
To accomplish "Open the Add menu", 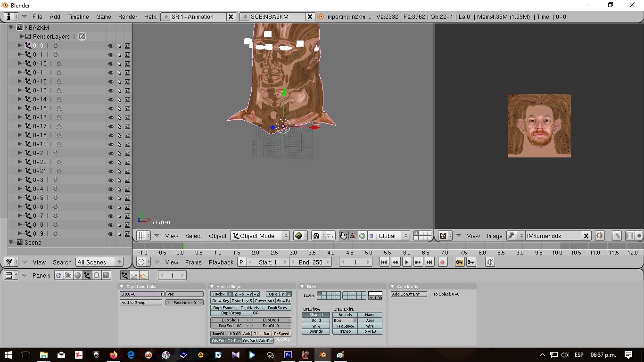I will 55,16.
